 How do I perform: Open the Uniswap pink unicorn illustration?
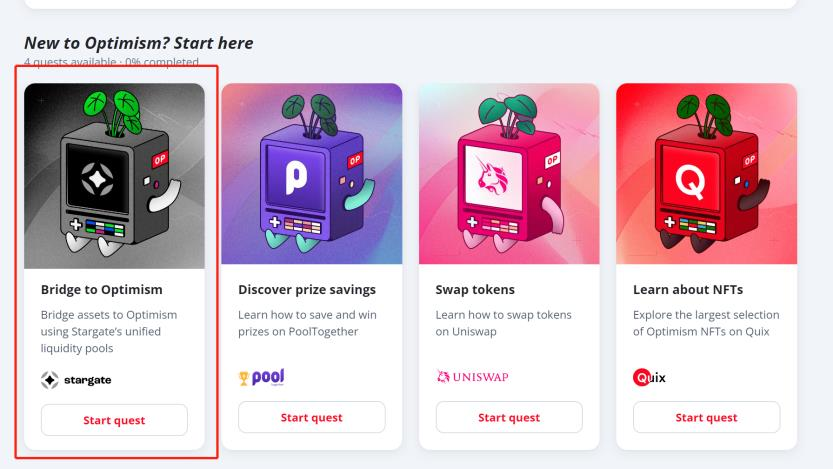(508, 176)
